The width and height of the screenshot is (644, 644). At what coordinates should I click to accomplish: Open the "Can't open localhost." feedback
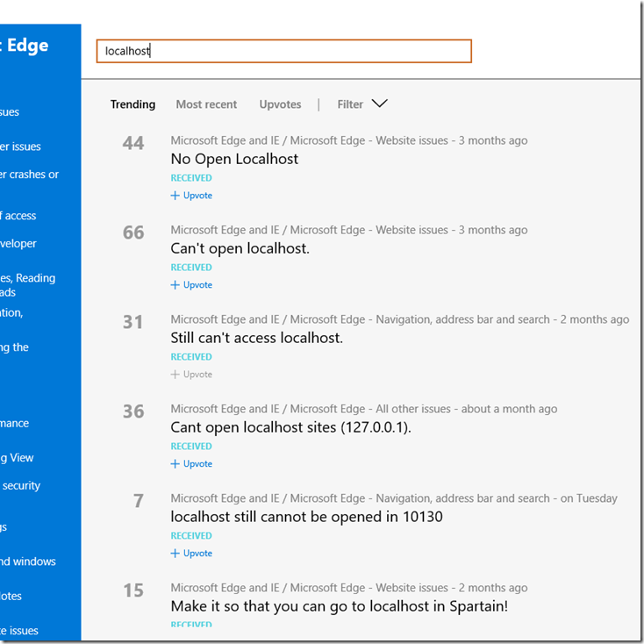pyautogui.click(x=240, y=248)
